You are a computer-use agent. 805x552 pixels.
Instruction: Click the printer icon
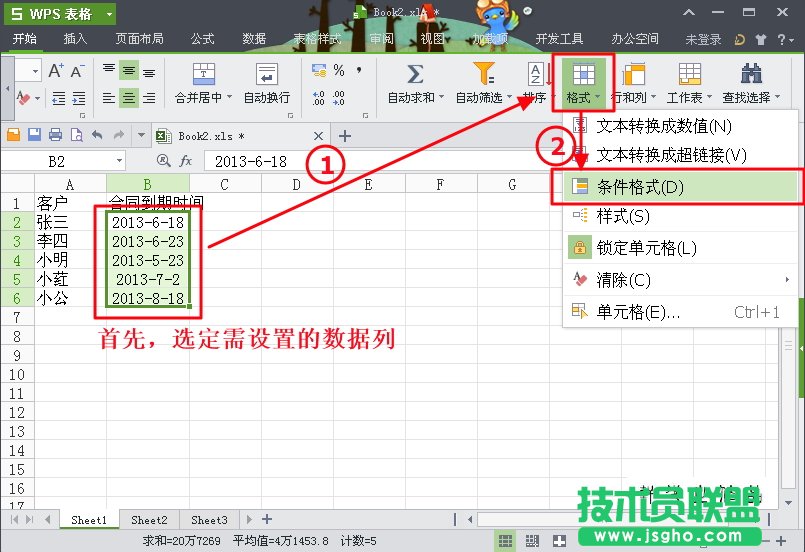pos(55,135)
